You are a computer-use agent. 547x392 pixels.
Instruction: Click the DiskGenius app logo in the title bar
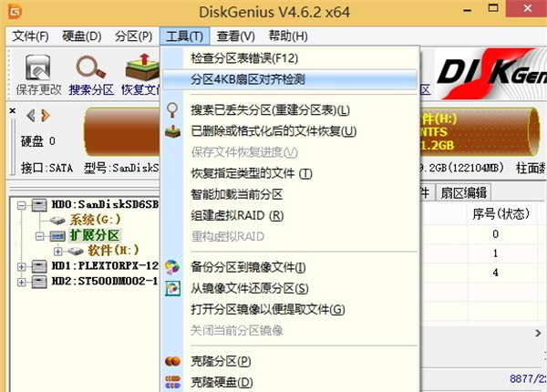tap(15, 12)
